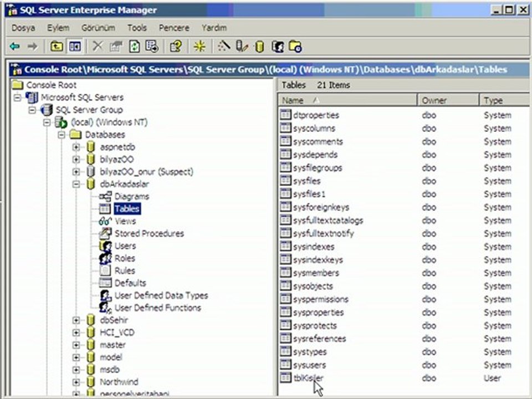The image size is (532, 399).
Task: Click the New Job folder-clock icon
Action: click(x=295, y=47)
